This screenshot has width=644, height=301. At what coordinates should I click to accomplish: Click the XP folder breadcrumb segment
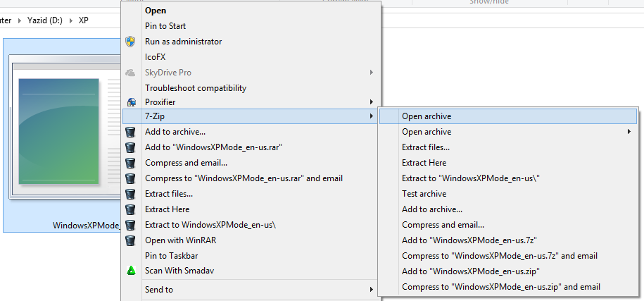pos(84,20)
